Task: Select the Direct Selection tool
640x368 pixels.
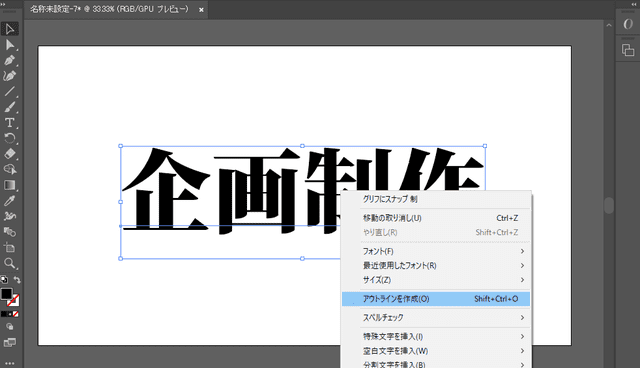Action: pyautogui.click(x=9, y=44)
